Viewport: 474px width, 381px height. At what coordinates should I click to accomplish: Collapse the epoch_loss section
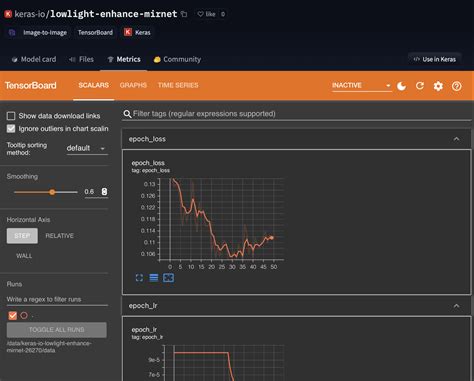click(x=456, y=139)
